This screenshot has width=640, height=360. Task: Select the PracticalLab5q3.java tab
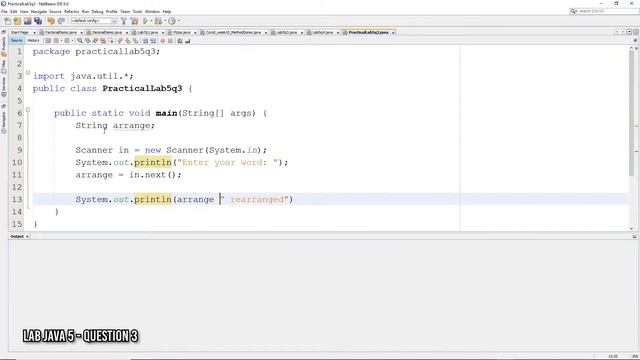pos(369,32)
